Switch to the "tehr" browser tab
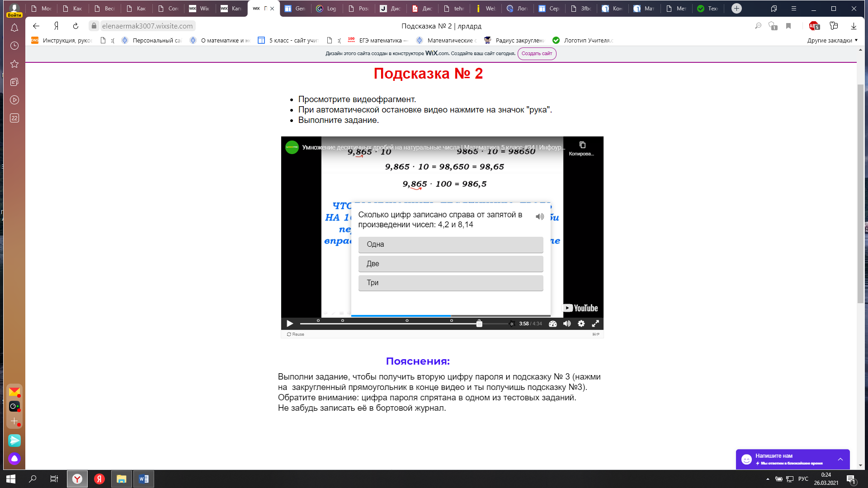 pos(455,9)
